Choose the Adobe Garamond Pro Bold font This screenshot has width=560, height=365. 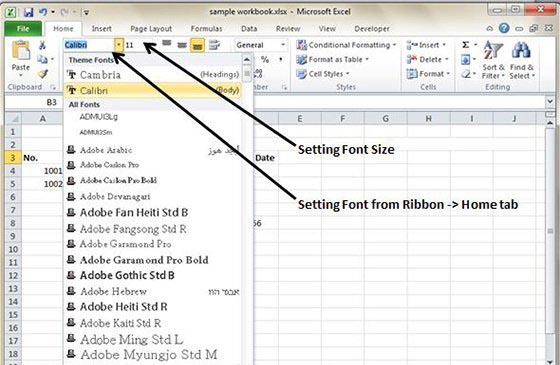pyautogui.click(x=153, y=260)
